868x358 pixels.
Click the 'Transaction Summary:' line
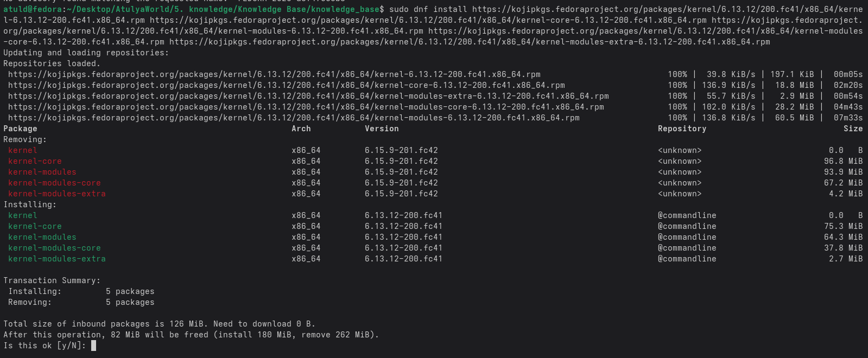(x=52, y=280)
